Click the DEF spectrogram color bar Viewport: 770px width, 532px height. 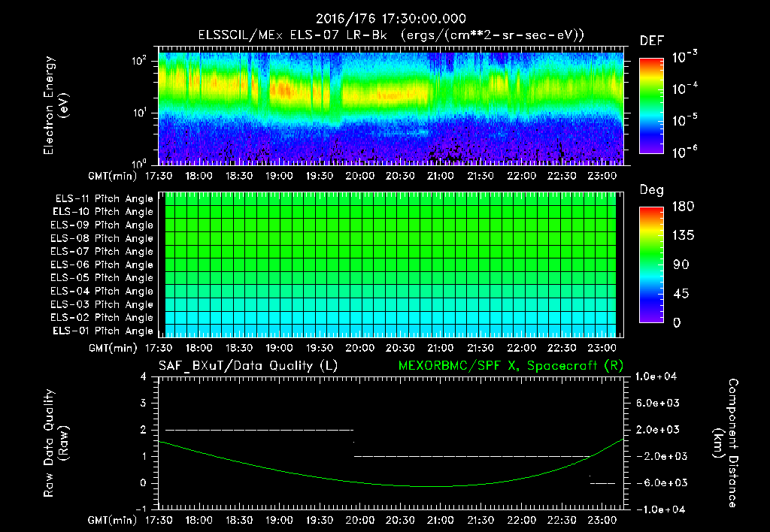tap(652, 106)
